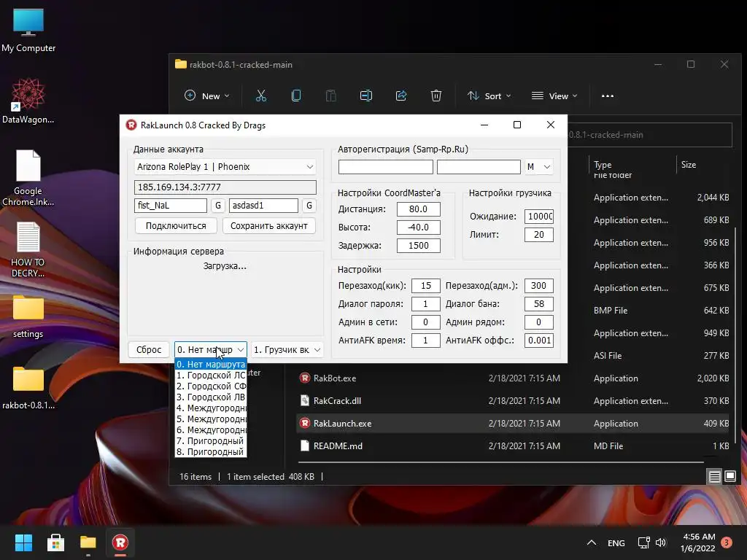
Task: Click the Paste icon in Explorer toolbar
Action: tap(330, 96)
